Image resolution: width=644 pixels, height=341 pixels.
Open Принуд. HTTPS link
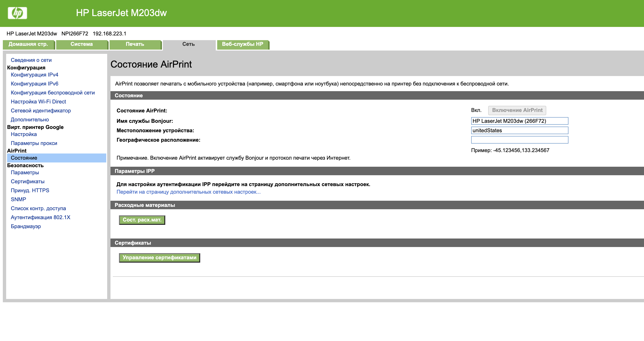tap(30, 191)
